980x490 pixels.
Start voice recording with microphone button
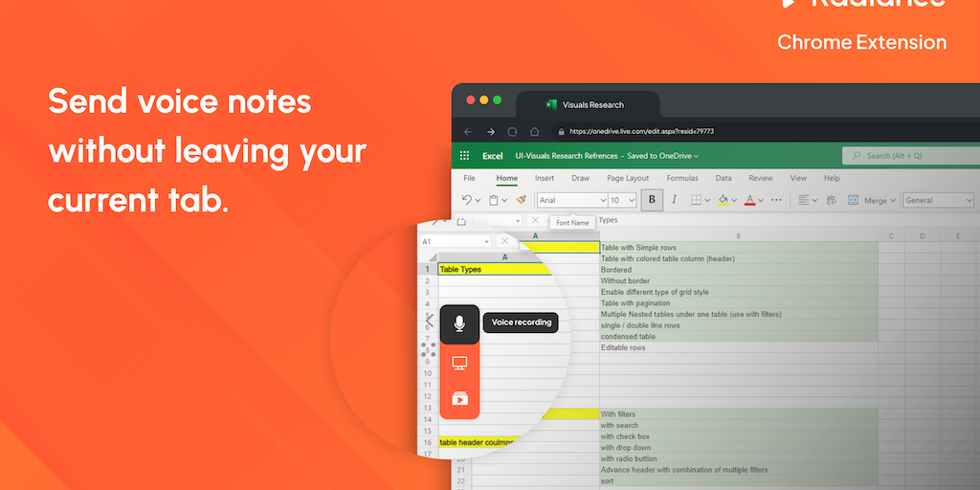[459, 323]
